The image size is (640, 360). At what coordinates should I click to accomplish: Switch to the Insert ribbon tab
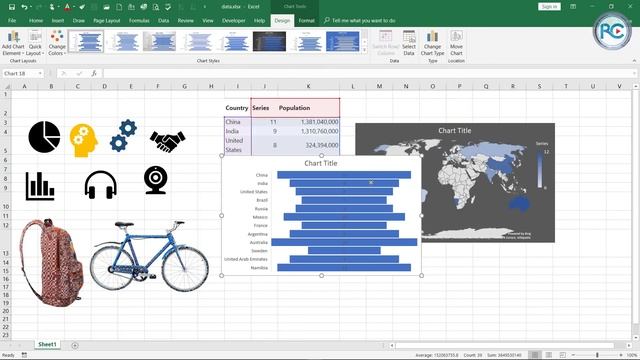(58, 20)
